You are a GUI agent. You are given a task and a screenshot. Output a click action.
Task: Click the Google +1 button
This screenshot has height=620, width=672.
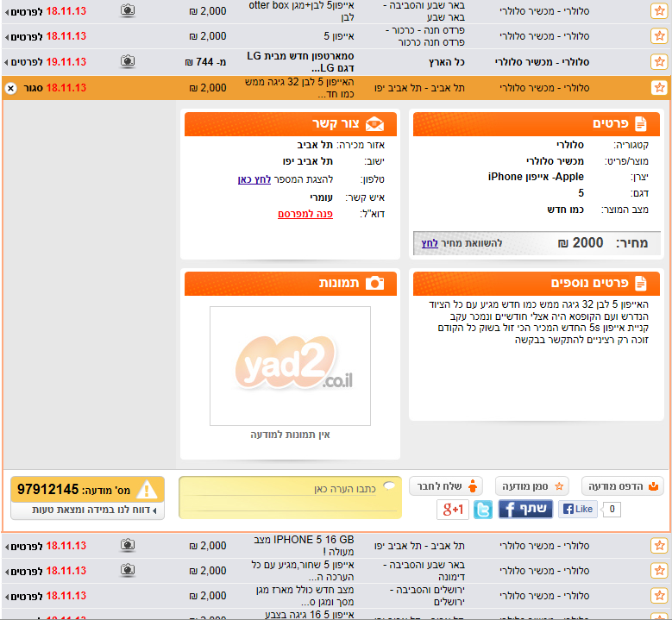click(x=453, y=510)
